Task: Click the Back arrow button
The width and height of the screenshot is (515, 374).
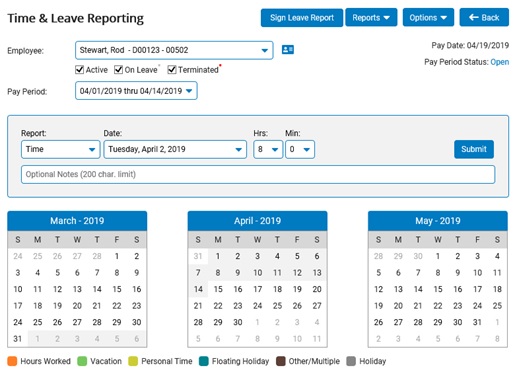Action: (x=484, y=18)
